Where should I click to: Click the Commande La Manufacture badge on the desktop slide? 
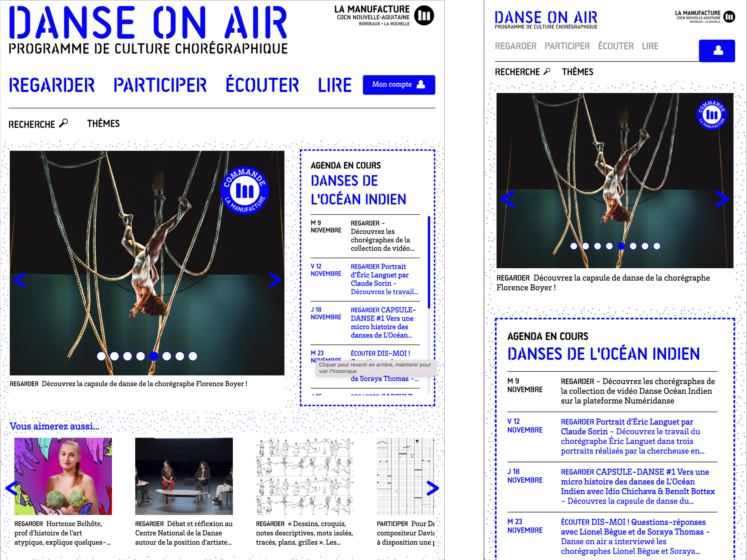coord(245,191)
